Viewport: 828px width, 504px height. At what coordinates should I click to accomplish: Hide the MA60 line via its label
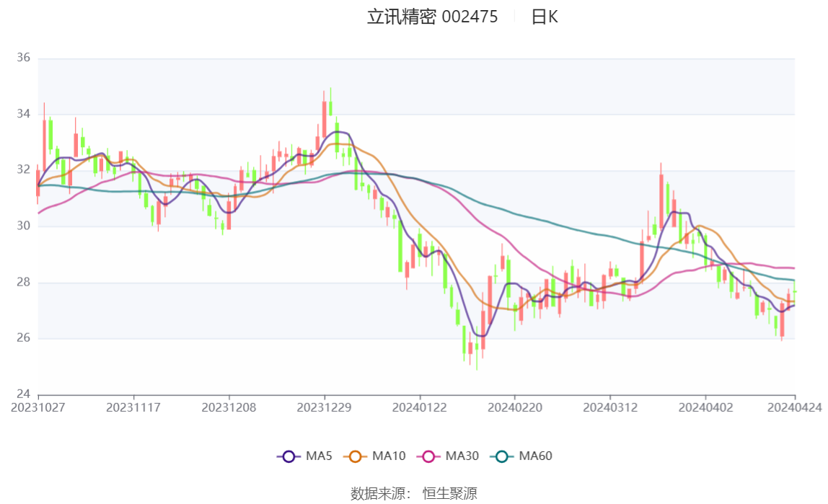coord(535,456)
